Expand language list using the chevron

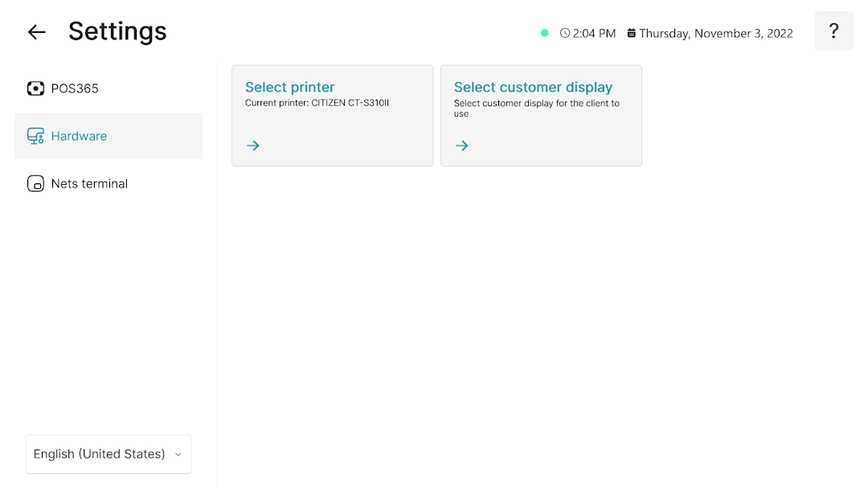[178, 454]
